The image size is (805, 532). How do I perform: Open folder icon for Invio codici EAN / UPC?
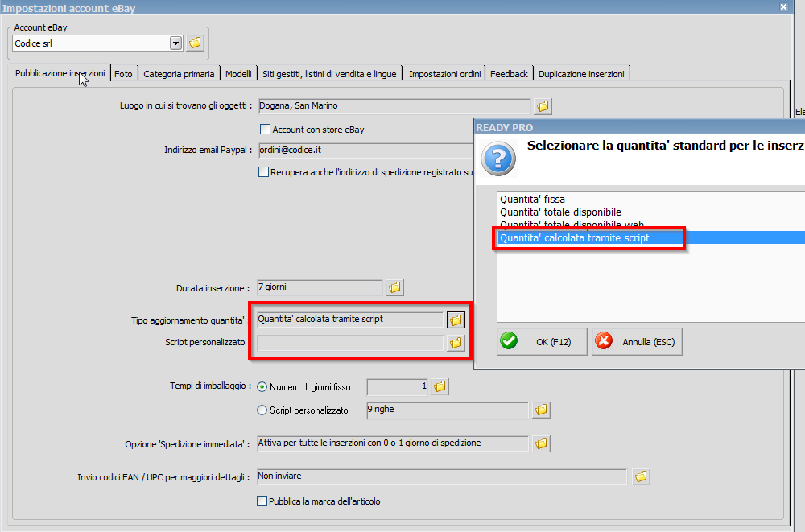point(641,476)
